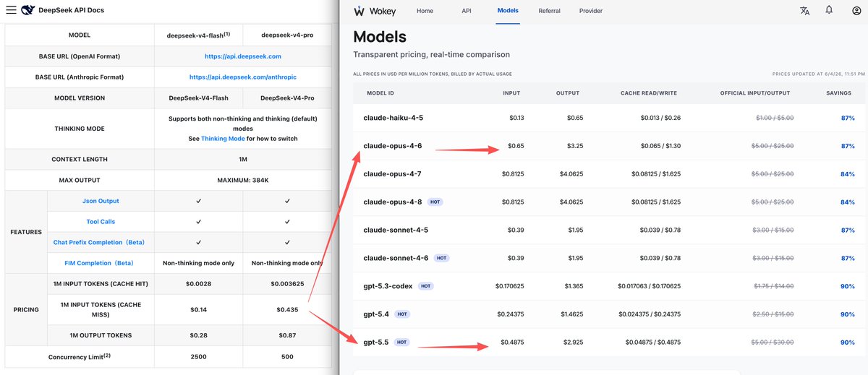This screenshot has height=375, width=868.
Task: Open the Json Output feature link
Action: [x=101, y=201]
